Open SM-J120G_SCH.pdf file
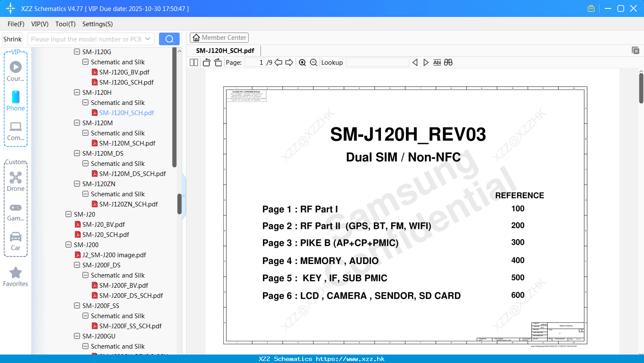Screen dimensions: 644x363 pos(126,82)
